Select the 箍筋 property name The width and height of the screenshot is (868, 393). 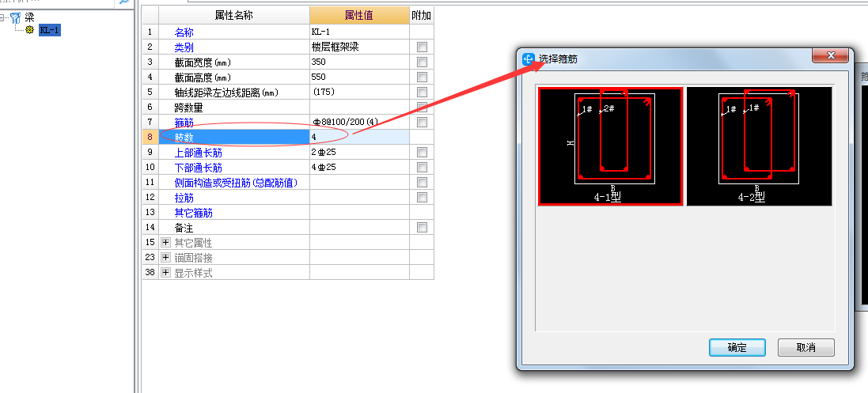184,123
